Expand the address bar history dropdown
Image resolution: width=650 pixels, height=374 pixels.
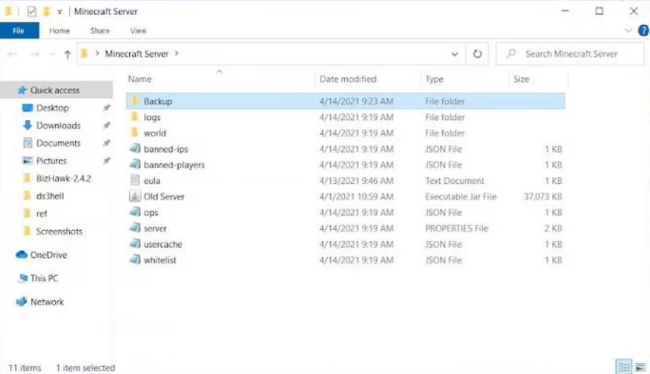coord(454,54)
